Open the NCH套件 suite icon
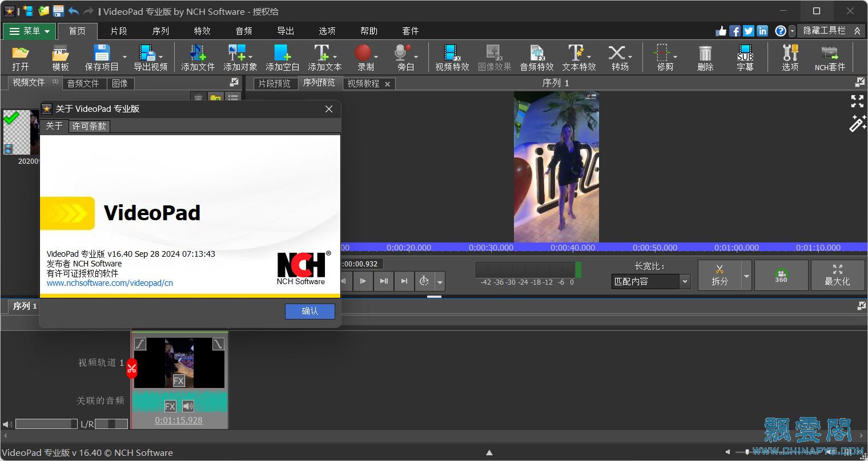This screenshot has height=461, width=868. (829, 54)
